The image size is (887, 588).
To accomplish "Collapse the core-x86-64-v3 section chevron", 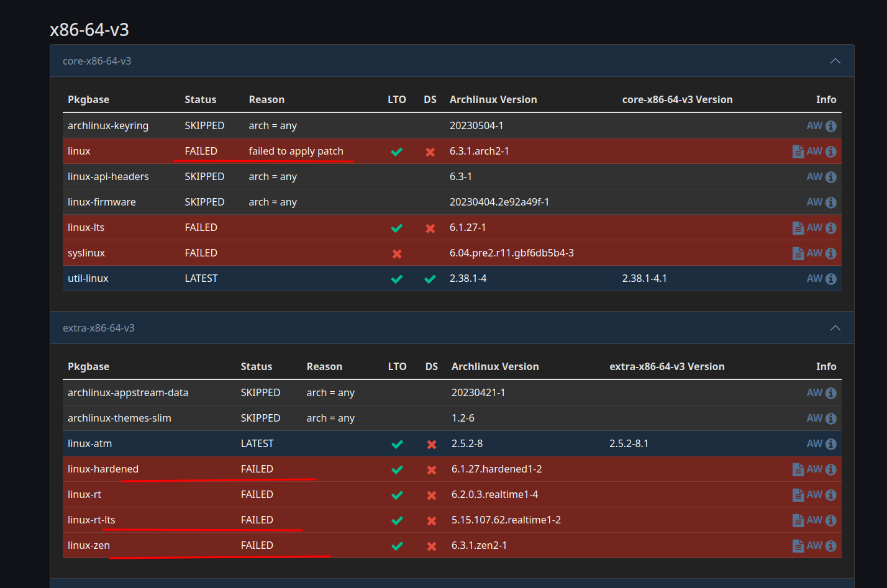I will (x=835, y=61).
